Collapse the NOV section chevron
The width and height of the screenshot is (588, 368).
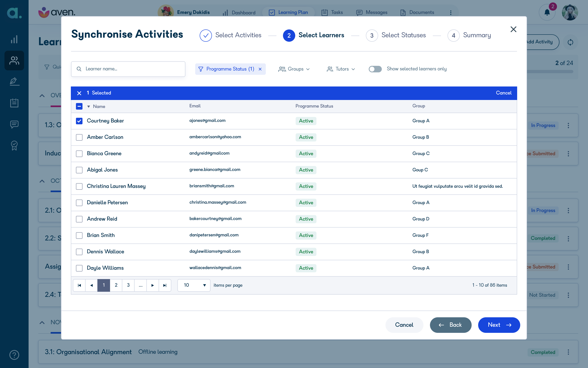click(x=42, y=322)
